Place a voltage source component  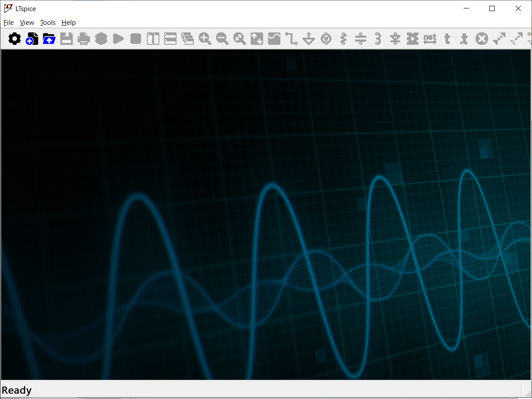(326, 39)
